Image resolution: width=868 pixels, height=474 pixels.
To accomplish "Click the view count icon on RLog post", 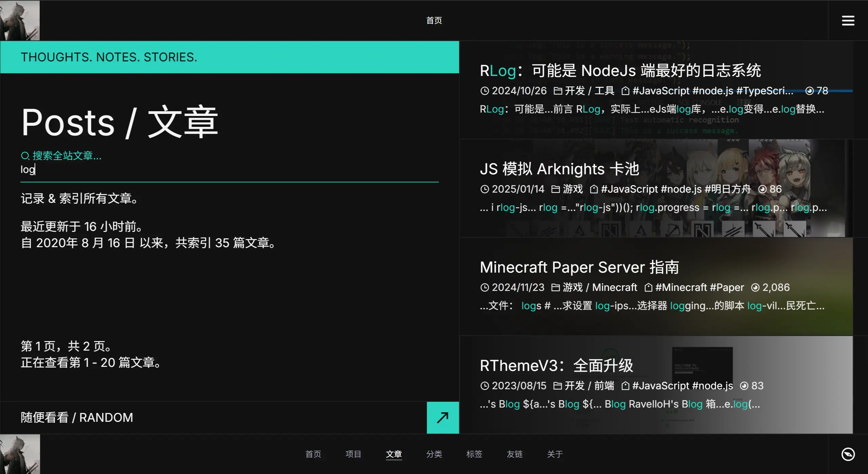I will pos(809,91).
